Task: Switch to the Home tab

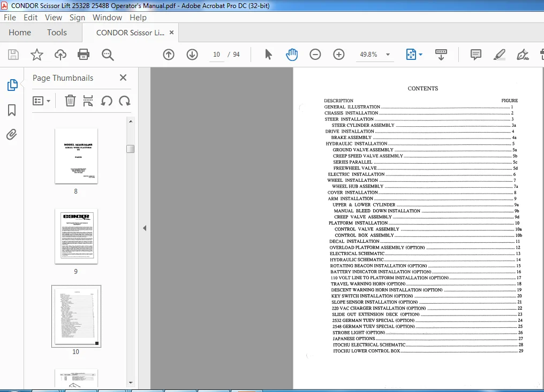Action: 20,33
